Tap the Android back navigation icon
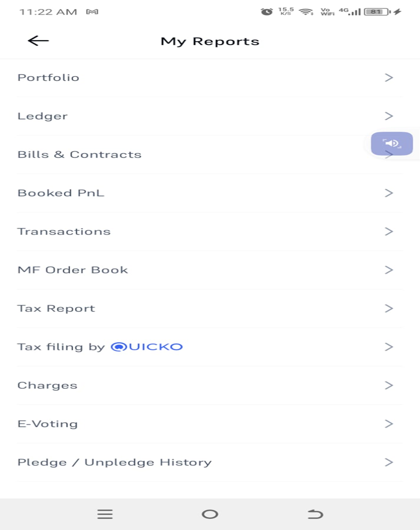 coord(315,514)
